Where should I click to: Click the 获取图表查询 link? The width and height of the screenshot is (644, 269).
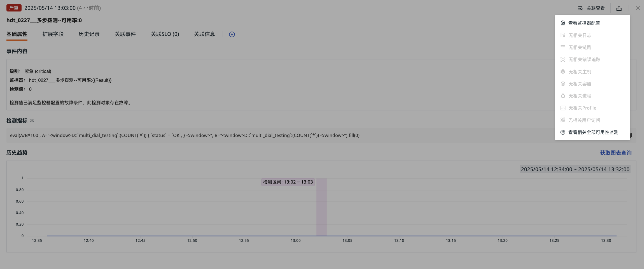[x=616, y=153]
